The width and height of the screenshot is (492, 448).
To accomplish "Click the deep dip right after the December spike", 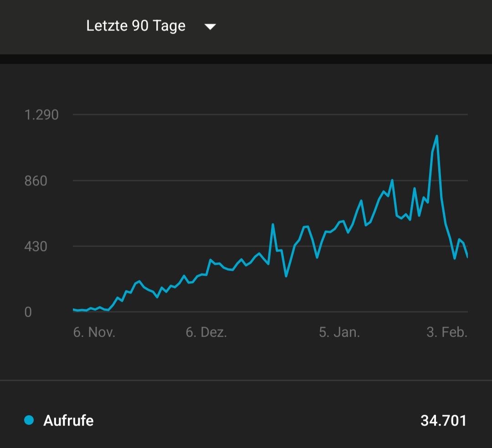I will click(x=286, y=276).
